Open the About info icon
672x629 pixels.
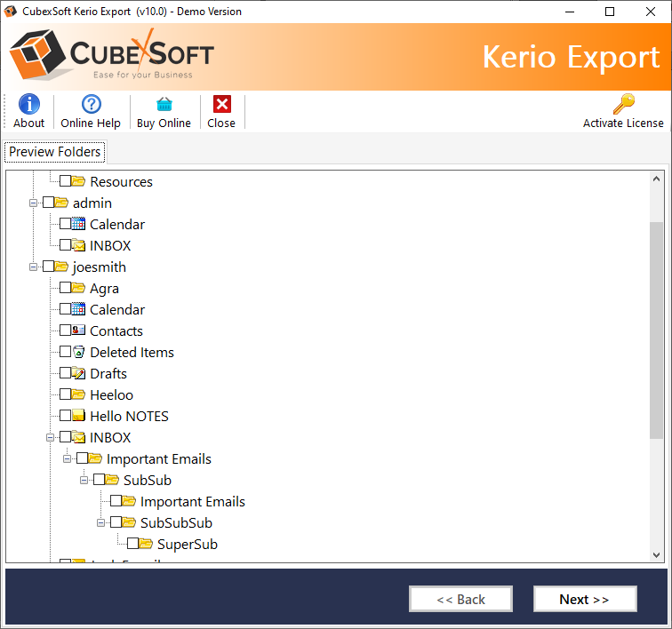pyautogui.click(x=29, y=104)
